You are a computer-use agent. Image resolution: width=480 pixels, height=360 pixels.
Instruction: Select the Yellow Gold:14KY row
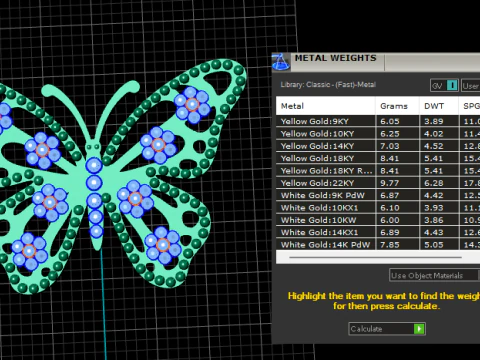click(x=378, y=146)
